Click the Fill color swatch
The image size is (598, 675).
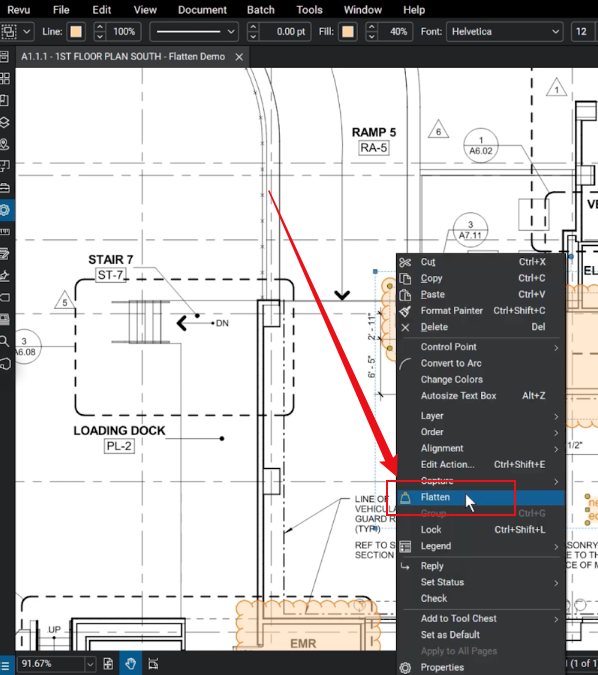coord(348,31)
